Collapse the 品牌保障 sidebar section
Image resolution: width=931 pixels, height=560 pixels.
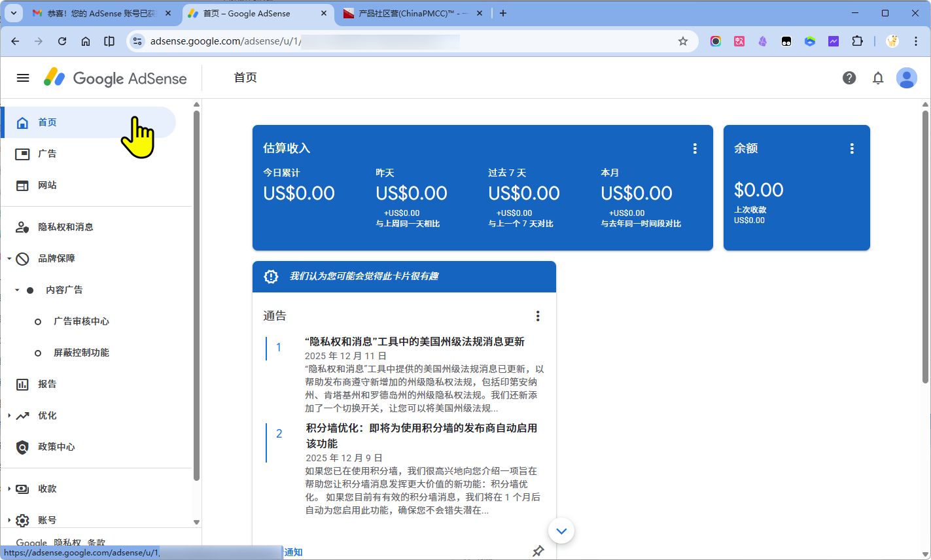pos(9,258)
